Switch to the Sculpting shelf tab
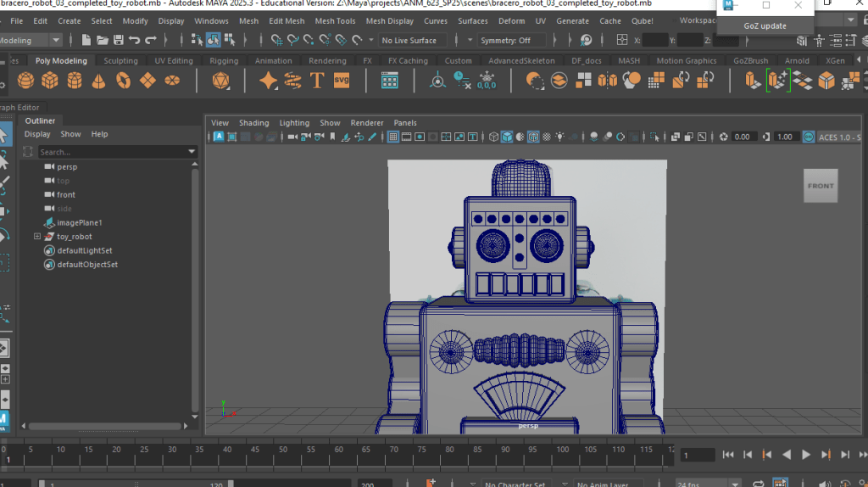This screenshot has width=868, height=487. [x=120, y=61]
